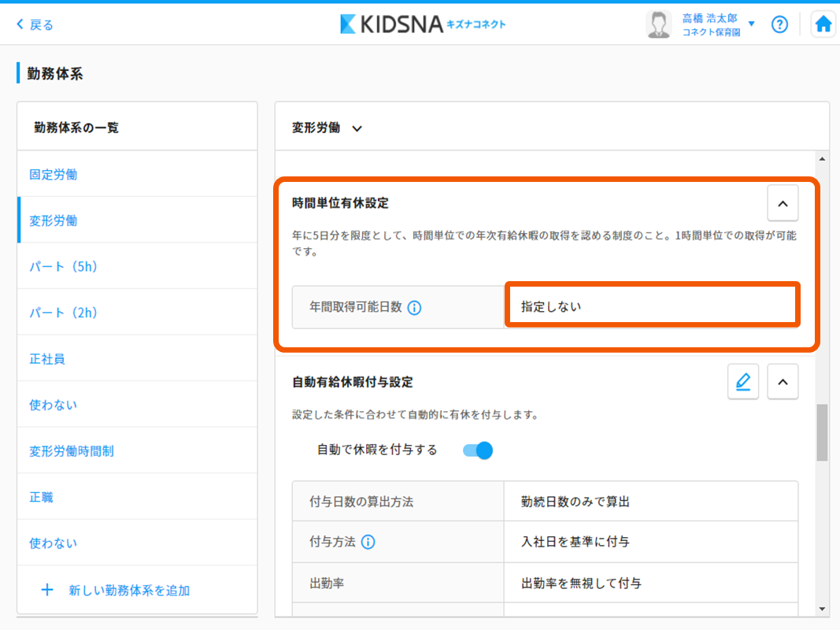Click the home icon in header
The image size is (840, 630).
823,24
